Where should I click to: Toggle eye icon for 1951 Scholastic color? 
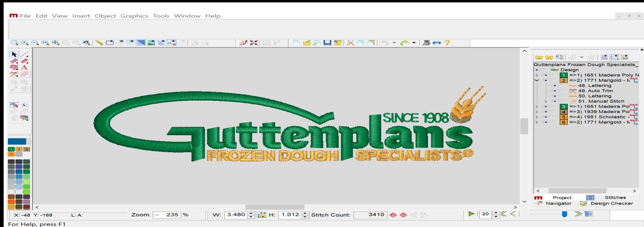(x=546, y=117)
